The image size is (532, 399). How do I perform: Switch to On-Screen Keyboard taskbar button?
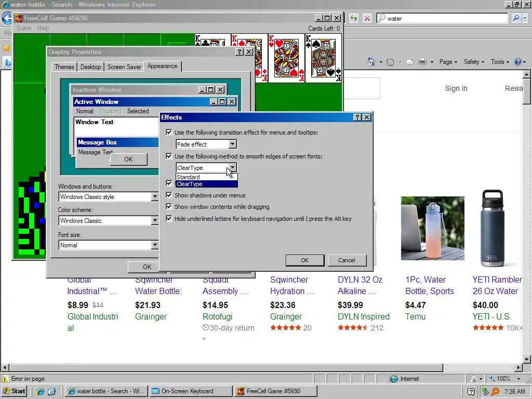pos(191,391)
